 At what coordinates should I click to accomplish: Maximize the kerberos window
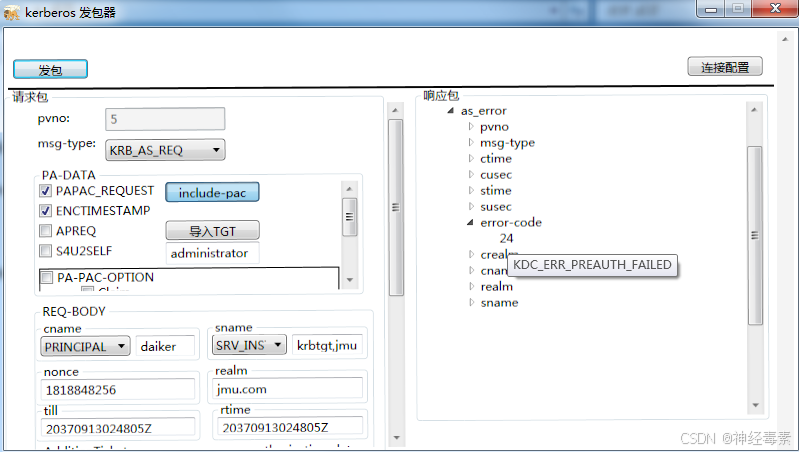coord(738,9)
